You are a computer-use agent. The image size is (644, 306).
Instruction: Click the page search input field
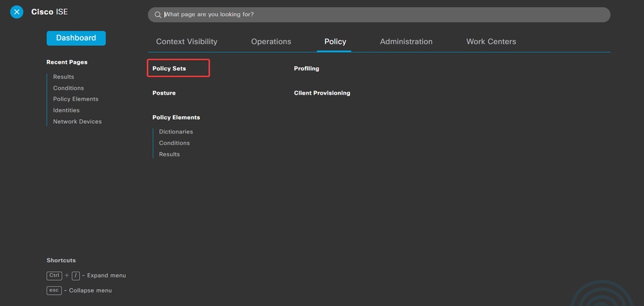(x=378, y=15)
